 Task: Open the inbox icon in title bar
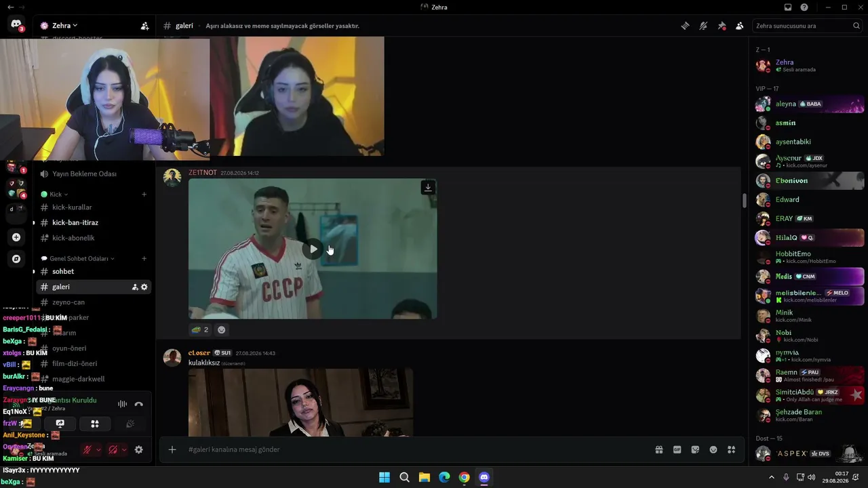click(788, 7)
